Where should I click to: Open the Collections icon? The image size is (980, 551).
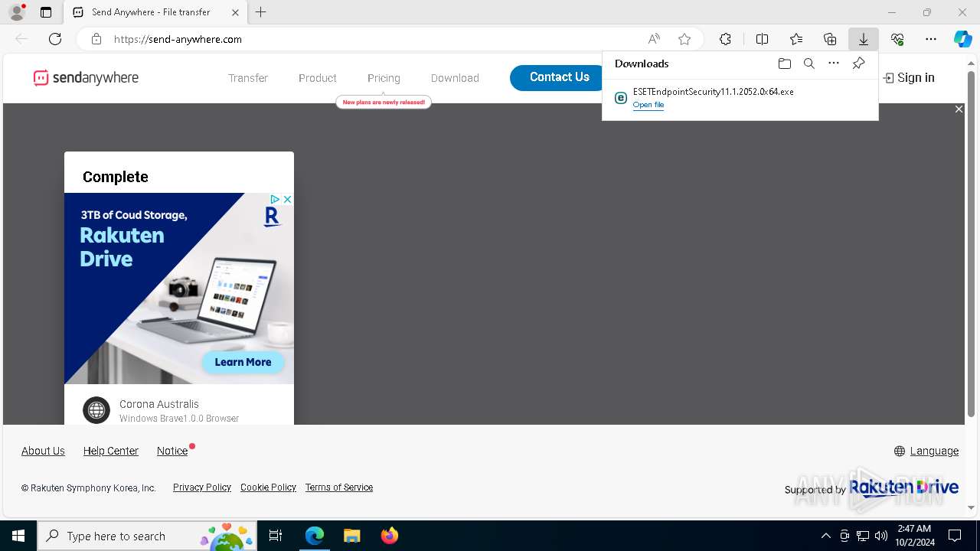(x=830, y=39)
